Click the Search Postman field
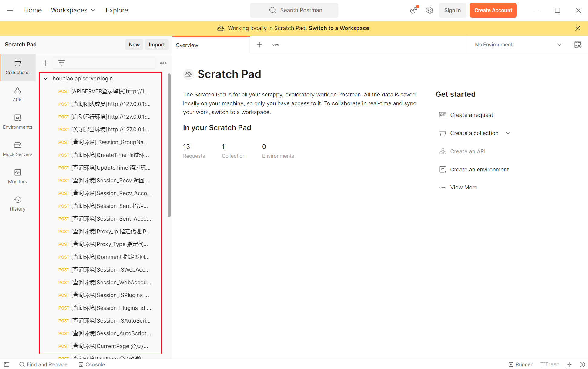 click(294, 10)
